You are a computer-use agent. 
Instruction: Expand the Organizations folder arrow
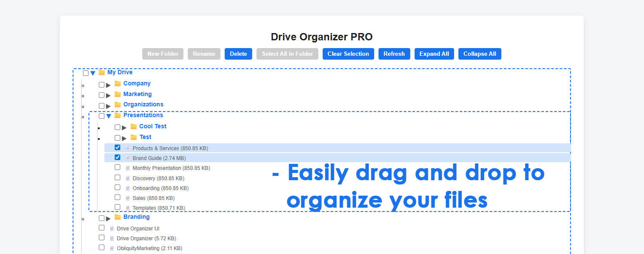pos(108,106)
